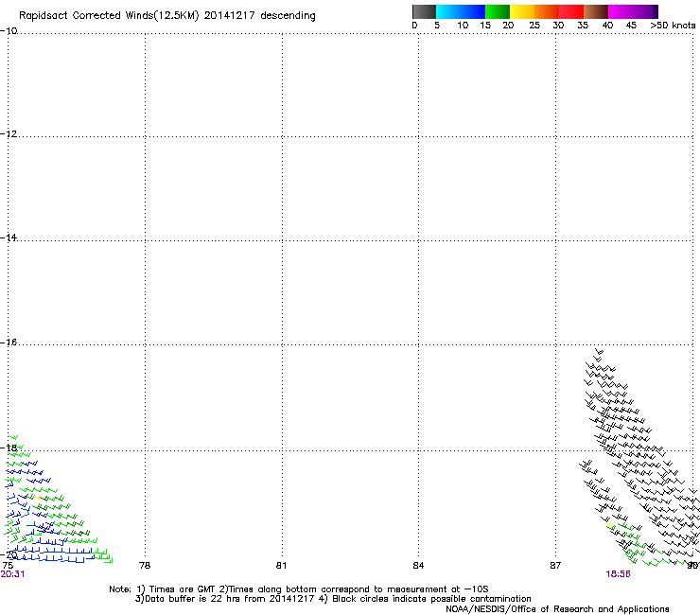
Task: Click the gray 0-5 knots color band
Action: (x=424, y=11)
